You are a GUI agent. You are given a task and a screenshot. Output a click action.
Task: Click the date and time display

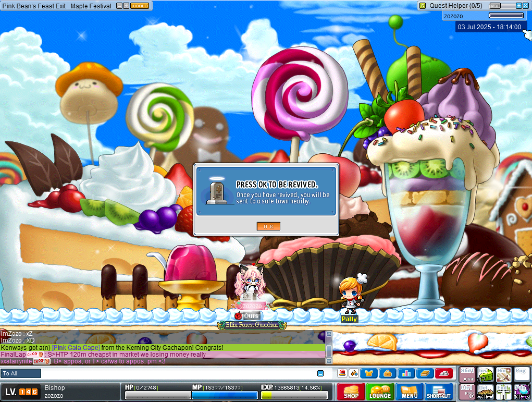click(x=489, y=27)
